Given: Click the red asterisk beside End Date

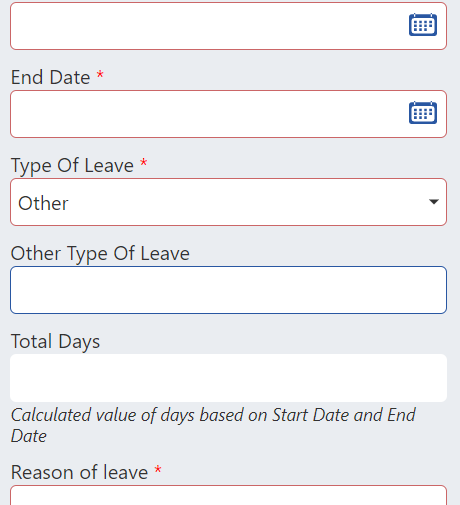Looking at the screenshot, I should click(100, 74).
